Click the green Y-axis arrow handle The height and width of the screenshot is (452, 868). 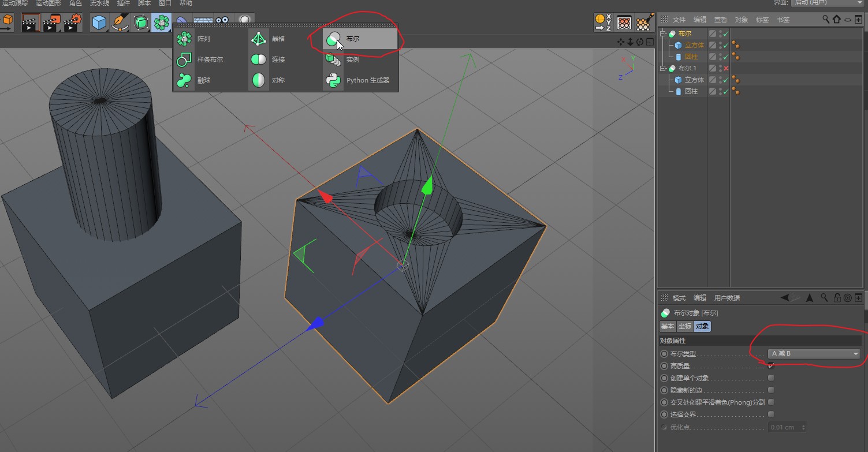428,186
